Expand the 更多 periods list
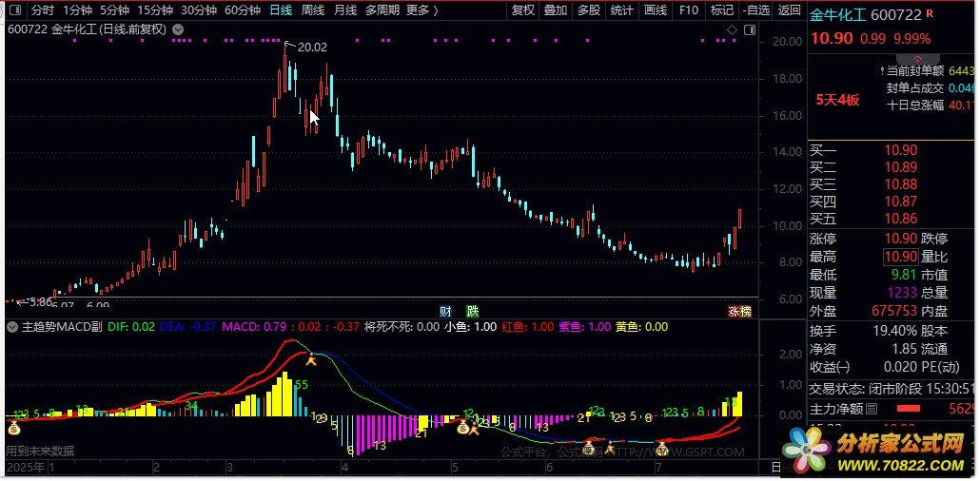The height and width of the screenshot is (481, 980). click(x=421, y=10)
